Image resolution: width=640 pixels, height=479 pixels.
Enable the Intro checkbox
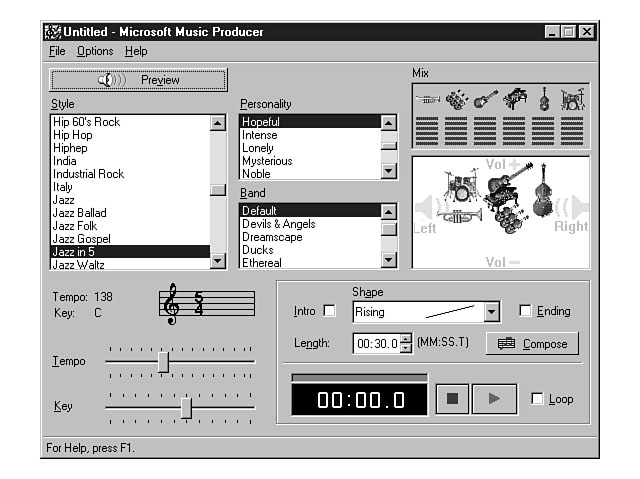tap(329, 311)
